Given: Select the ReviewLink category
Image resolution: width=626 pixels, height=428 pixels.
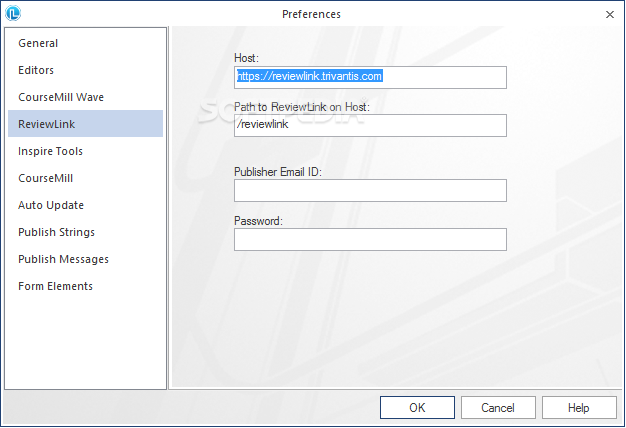Looking at the screenshot, I should tap(85, 124).
